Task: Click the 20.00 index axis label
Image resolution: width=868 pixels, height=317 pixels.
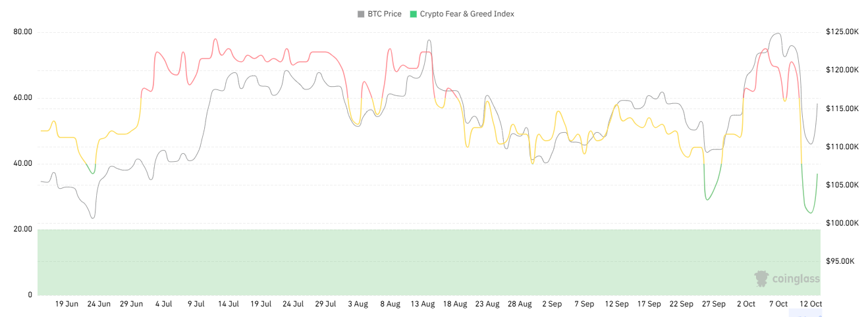Action: [x=22, y=229]
